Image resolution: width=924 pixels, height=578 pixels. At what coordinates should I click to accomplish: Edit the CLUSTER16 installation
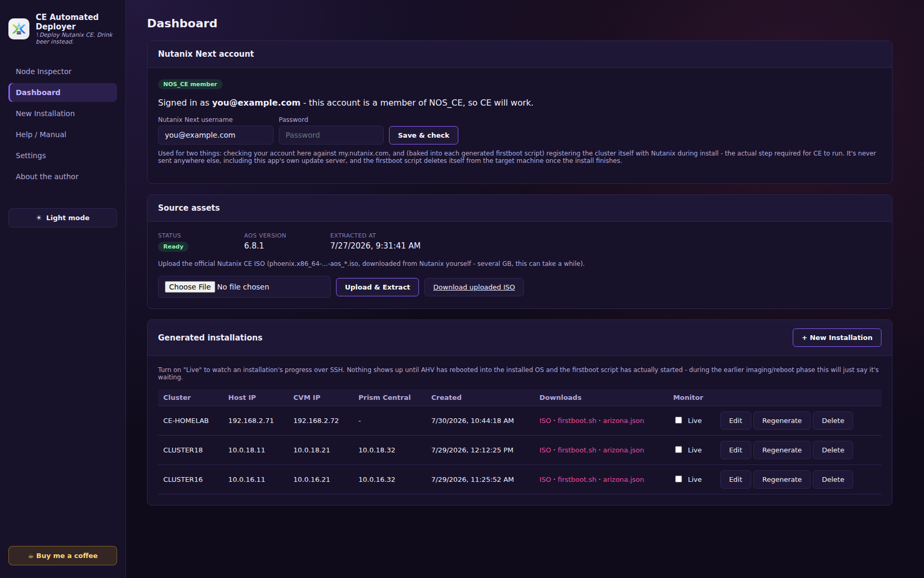click(736, 479)
